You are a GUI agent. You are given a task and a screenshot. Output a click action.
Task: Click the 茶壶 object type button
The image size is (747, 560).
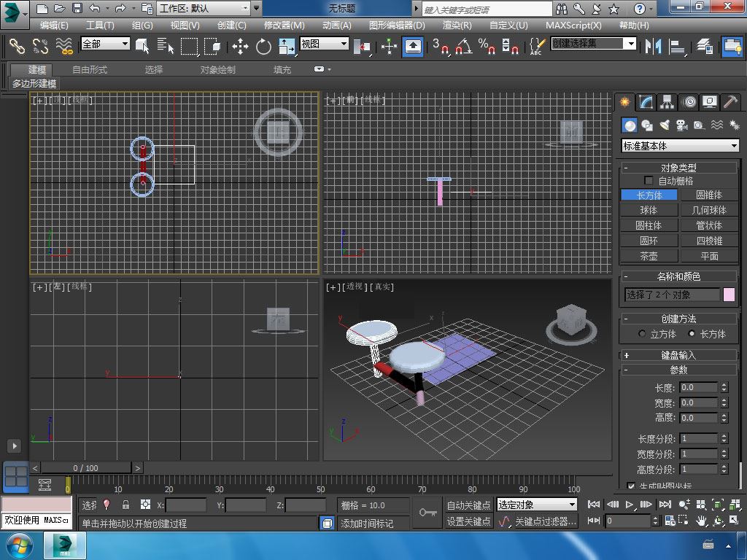(649, 256)
